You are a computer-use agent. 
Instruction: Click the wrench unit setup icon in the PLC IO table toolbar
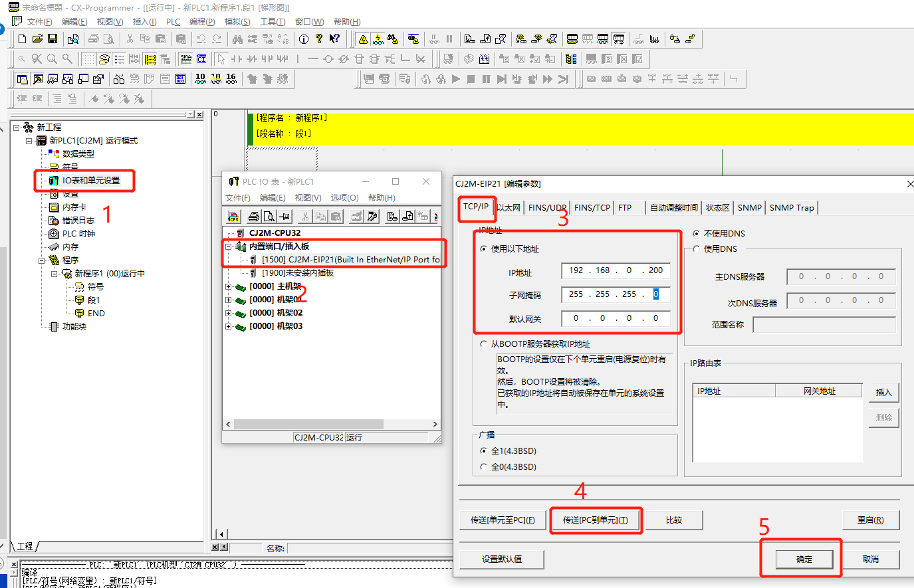click(372, 217)
